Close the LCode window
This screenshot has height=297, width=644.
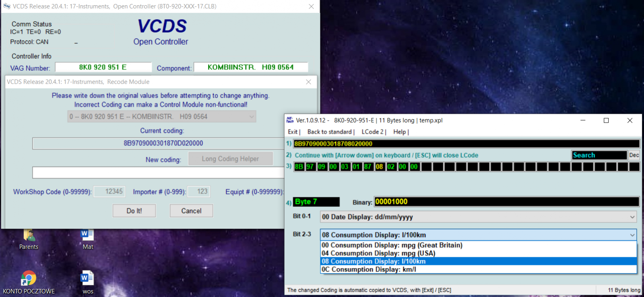[630, 120]
